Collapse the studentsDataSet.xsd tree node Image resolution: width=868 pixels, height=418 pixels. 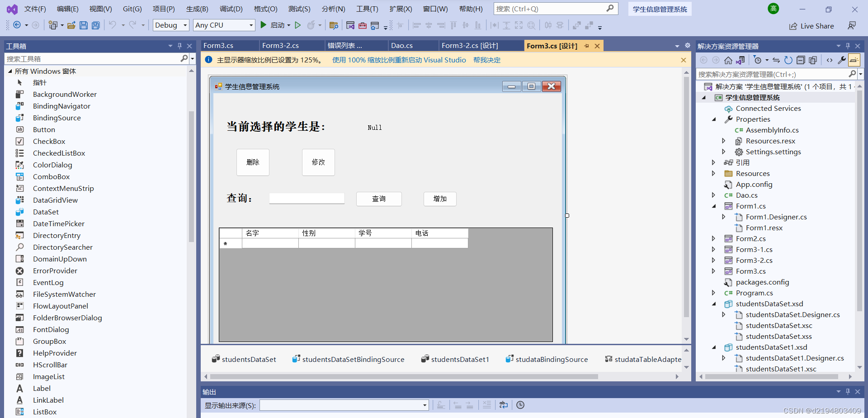713,304
